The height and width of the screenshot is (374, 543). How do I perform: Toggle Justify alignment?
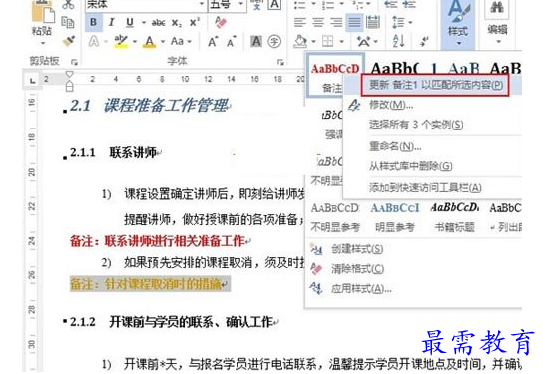[354, 23]
